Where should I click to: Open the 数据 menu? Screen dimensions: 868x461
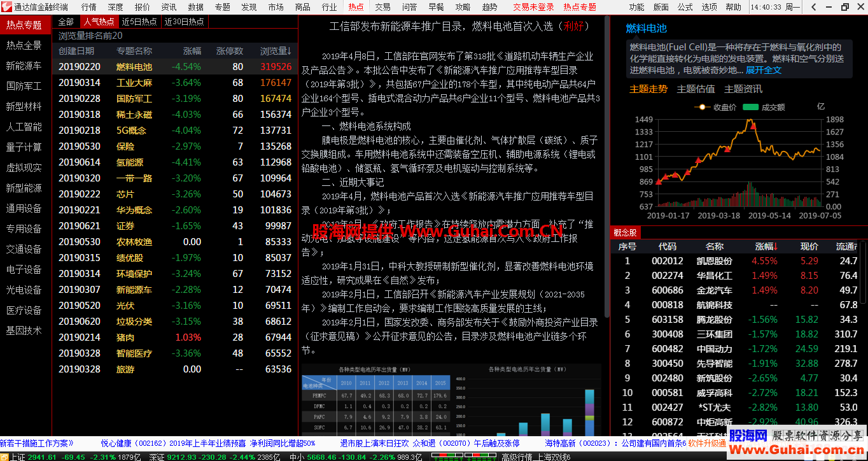(x=196, y=7)
